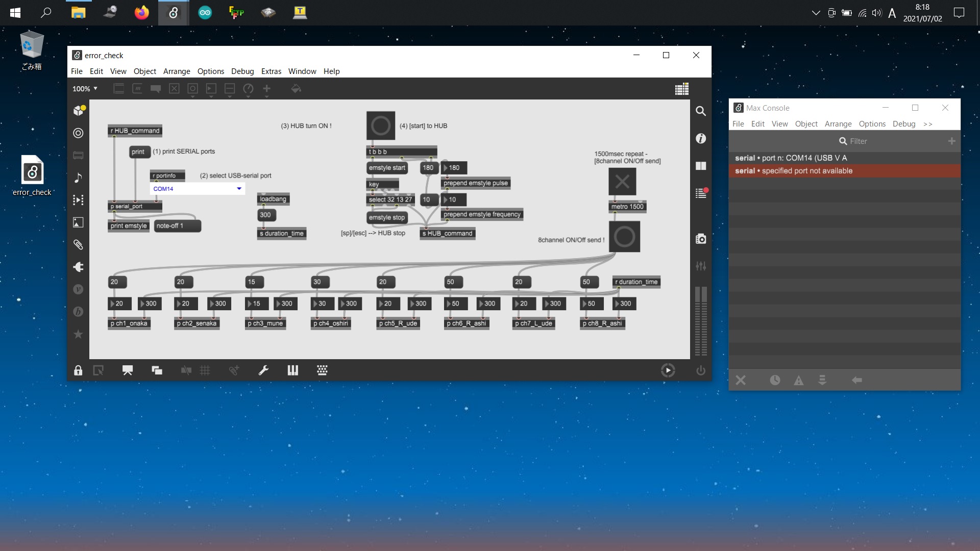Toggle the console warning filter triangle

click(x=799, y=380)
